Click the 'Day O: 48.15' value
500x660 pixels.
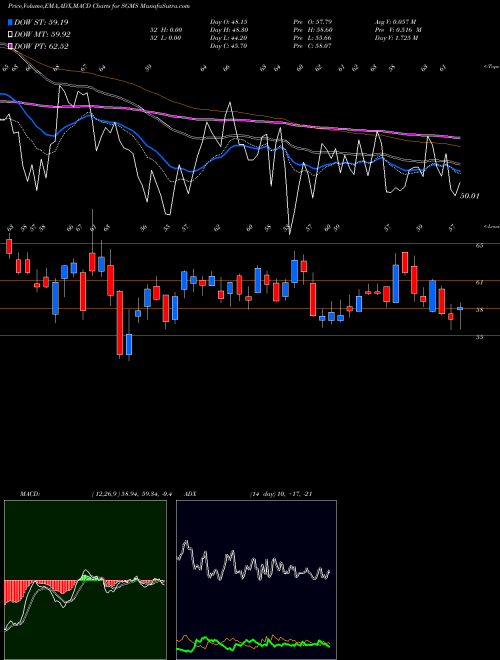(x=228, y=22)
